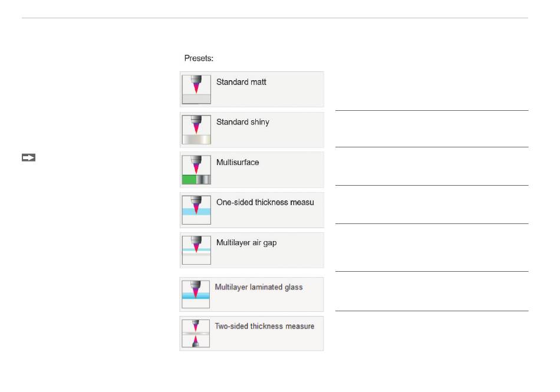
Task: Click the green surface in Multisurface icon
Action: (x=189, y=180)
